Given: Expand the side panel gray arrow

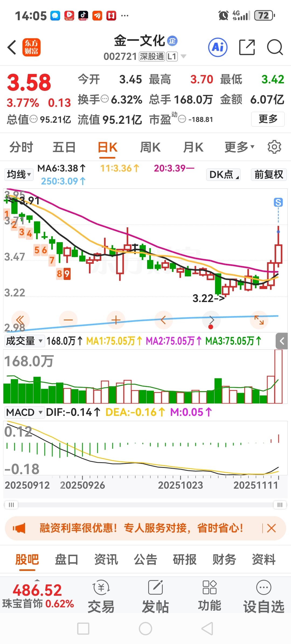Looking at the screenshot, I should (282, 341).
